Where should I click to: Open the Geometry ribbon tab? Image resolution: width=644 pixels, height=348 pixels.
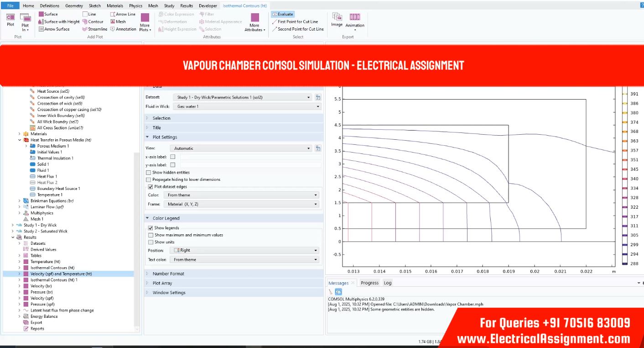click(x=74, y=6)
